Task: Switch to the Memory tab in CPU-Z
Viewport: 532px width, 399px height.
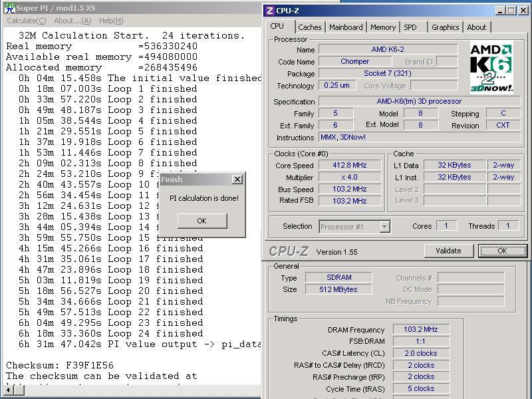Action: [383, 27]
